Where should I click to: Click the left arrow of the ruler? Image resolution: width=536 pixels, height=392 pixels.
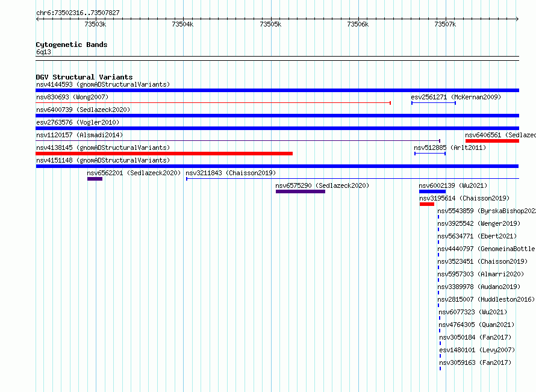[x=37, y=19]
